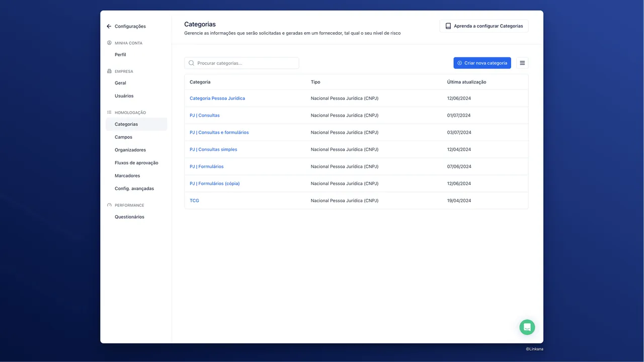Open PJ | Consultas category

click(205, 116)
